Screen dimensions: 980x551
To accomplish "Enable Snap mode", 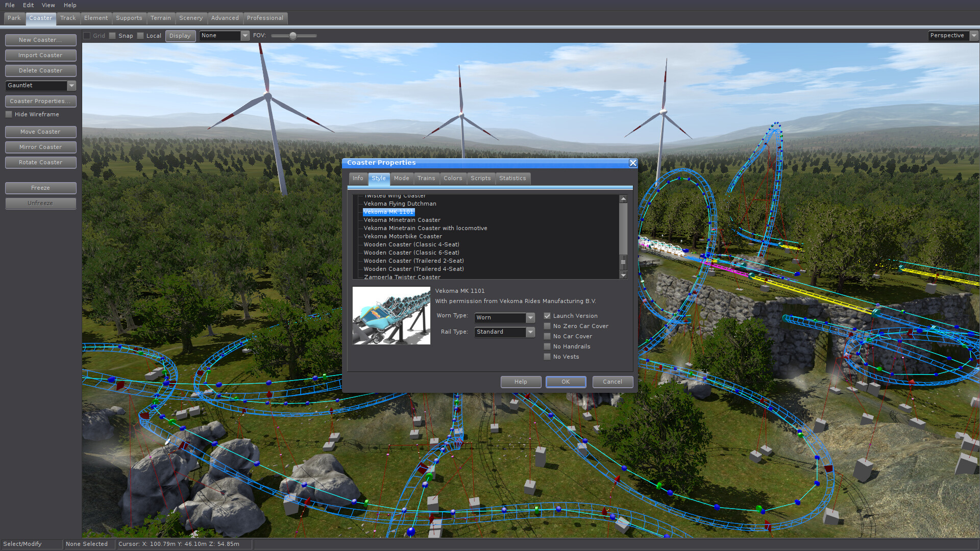I will pyautogui.click(x=113, y=36).
